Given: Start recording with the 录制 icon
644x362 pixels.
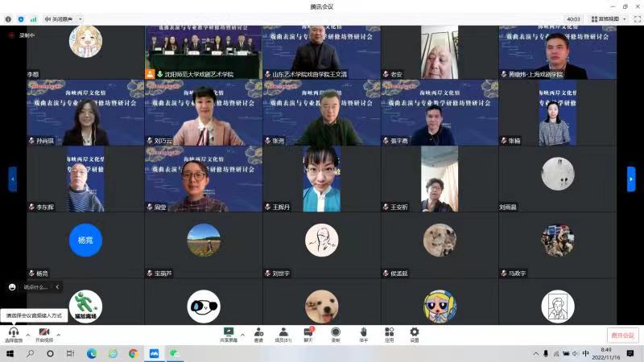Looking at the screenshot, I should click(x=336, y=332).
